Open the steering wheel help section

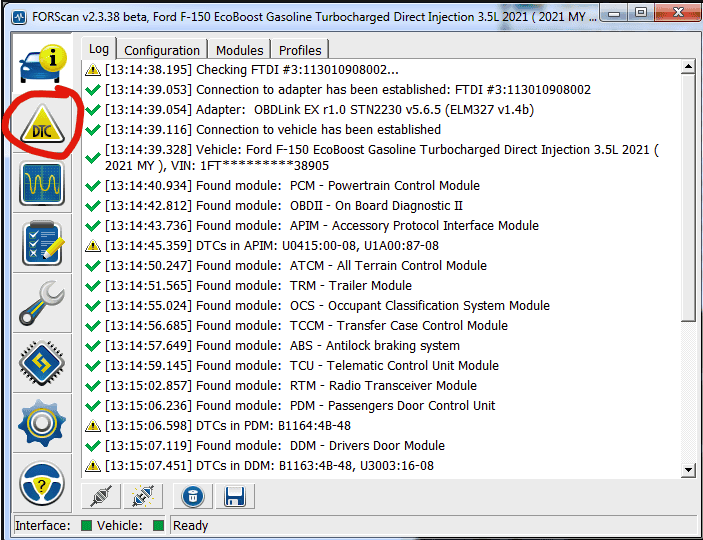[x=42, y=484]
